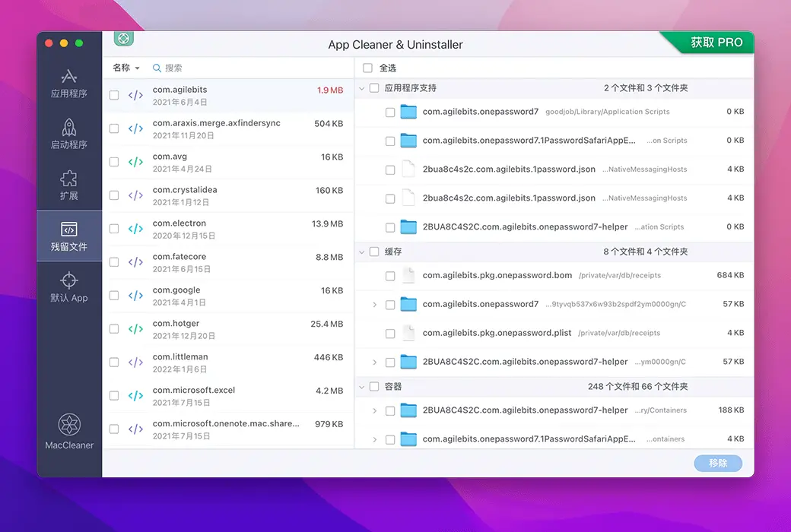Click the green help icon in title bar
Screen dimensions: 791x532
pos(123,38)
